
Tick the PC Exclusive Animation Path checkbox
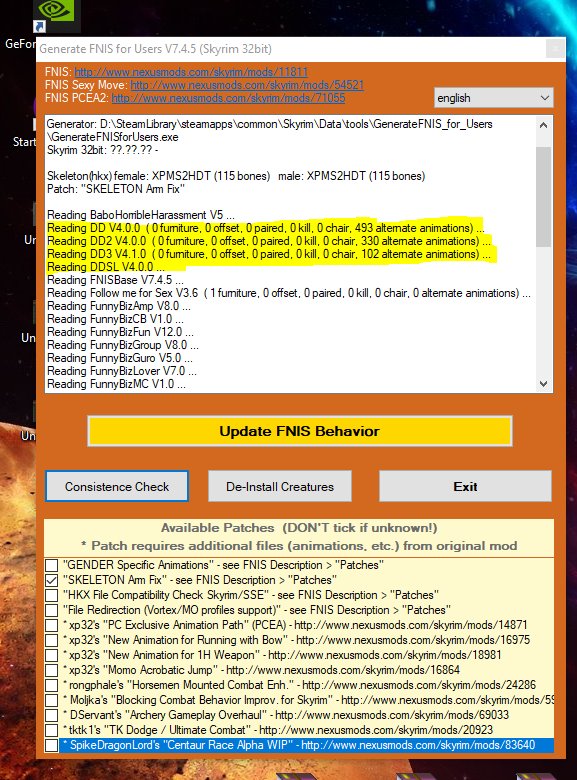(52, 625)
